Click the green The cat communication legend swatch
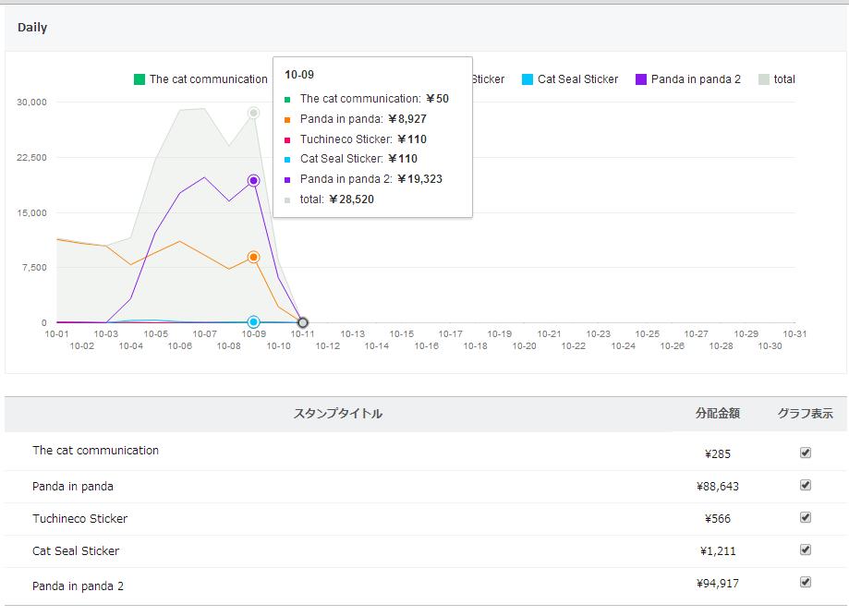The width and height of the screenshot is (849, 616). point(139,79)
